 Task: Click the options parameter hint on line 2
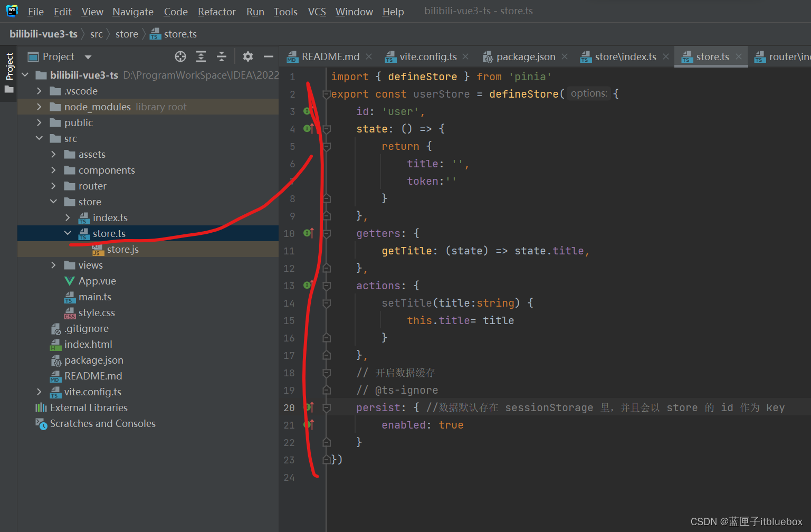pos(589,93)
